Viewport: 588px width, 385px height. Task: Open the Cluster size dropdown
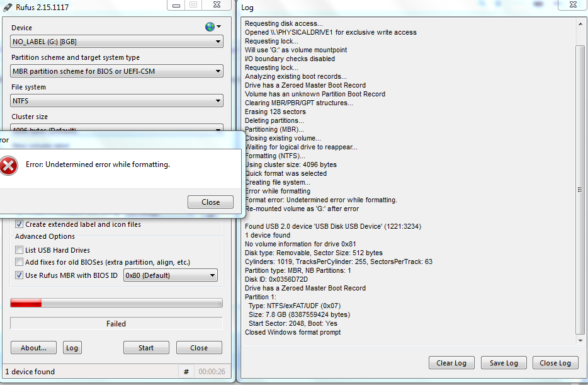116,127
